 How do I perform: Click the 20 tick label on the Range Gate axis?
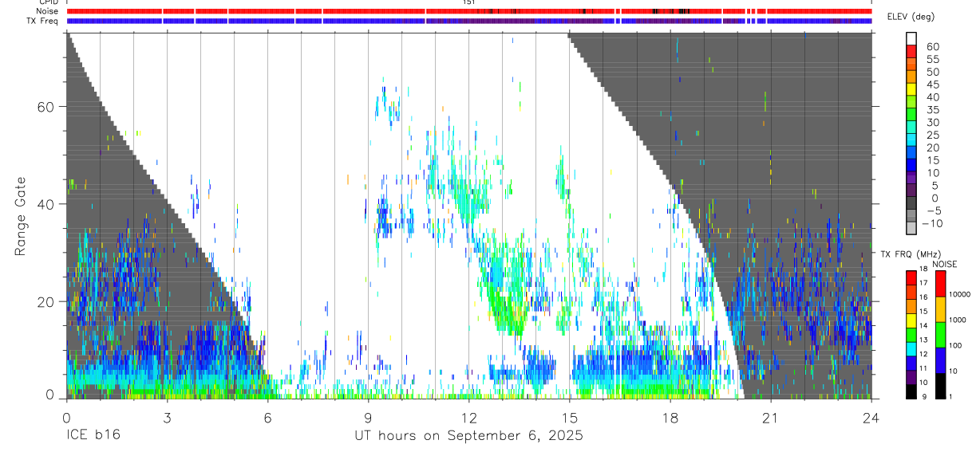tap(48, 301)
